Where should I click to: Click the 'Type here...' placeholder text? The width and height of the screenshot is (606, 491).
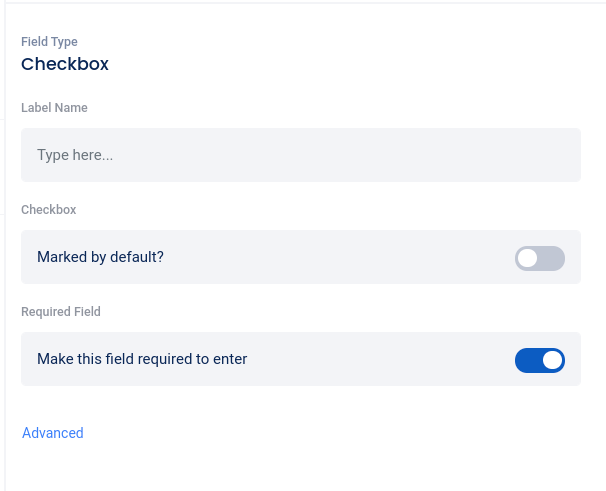pyautogui.click(x=75, y=156)
